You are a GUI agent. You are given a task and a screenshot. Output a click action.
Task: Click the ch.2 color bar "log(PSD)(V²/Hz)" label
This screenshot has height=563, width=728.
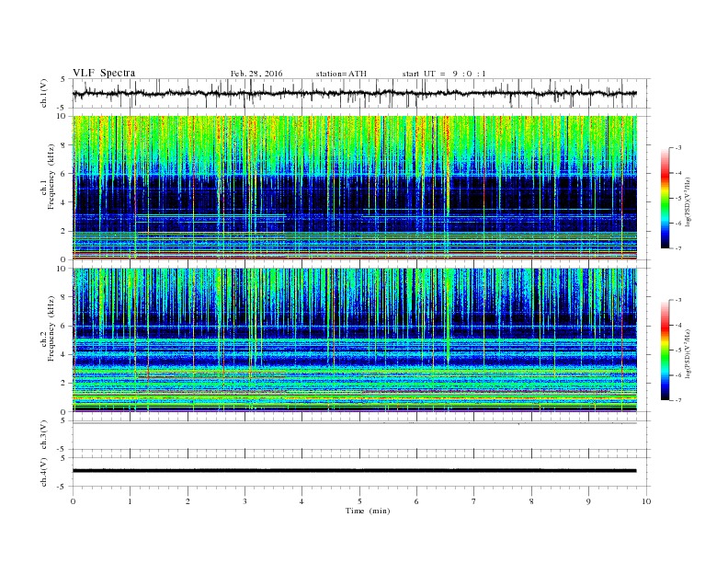688,353
